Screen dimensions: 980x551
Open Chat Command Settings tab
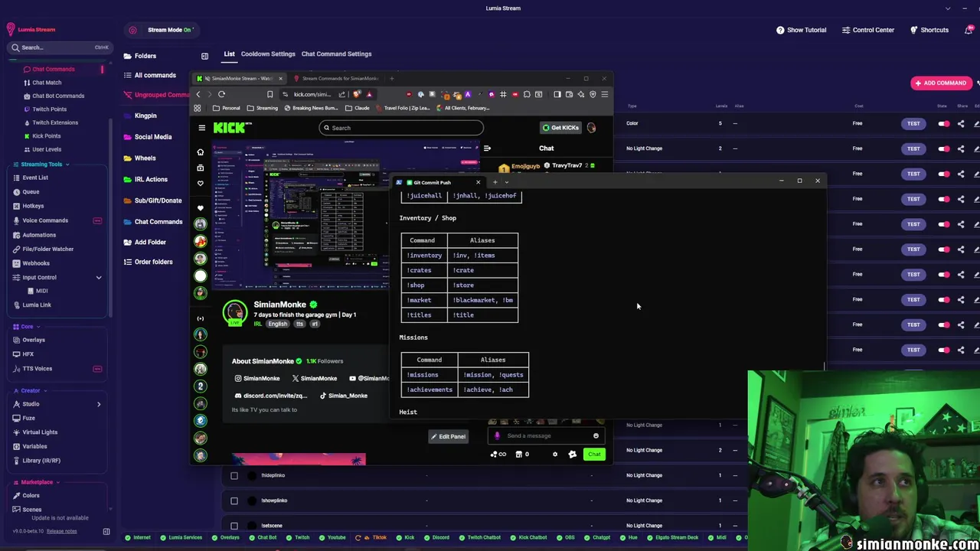336,54
